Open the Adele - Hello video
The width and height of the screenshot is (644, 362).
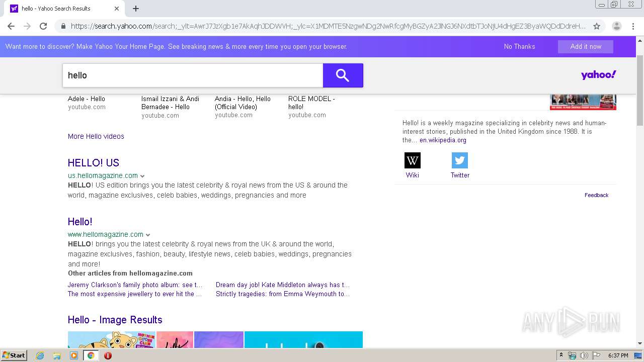coord(87,99)
